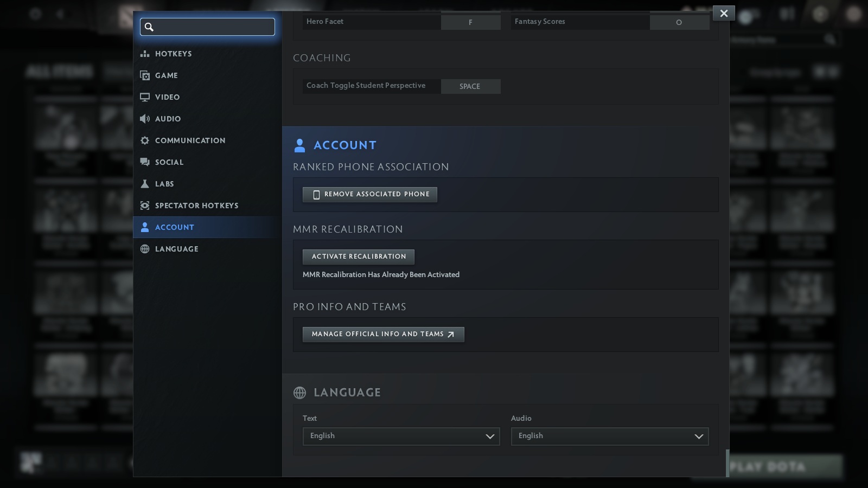Click the Ranked Phone Association heading
This screenshot has width=868, height=488.
pyautogui.click(x=371, y=167)
